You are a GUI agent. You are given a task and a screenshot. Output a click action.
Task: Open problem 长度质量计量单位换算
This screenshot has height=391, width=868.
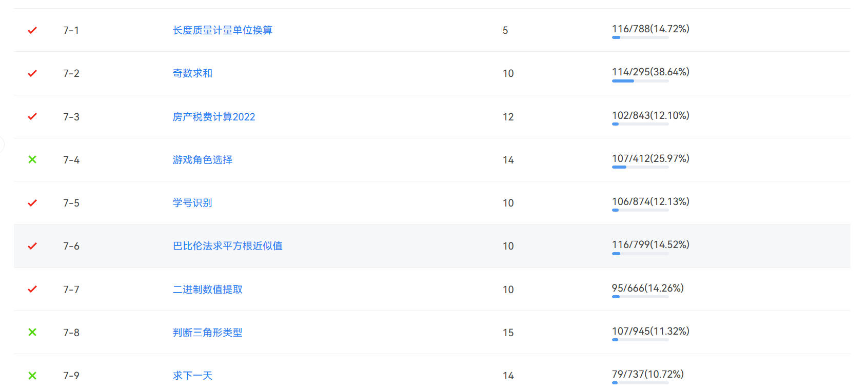point(222,30)
